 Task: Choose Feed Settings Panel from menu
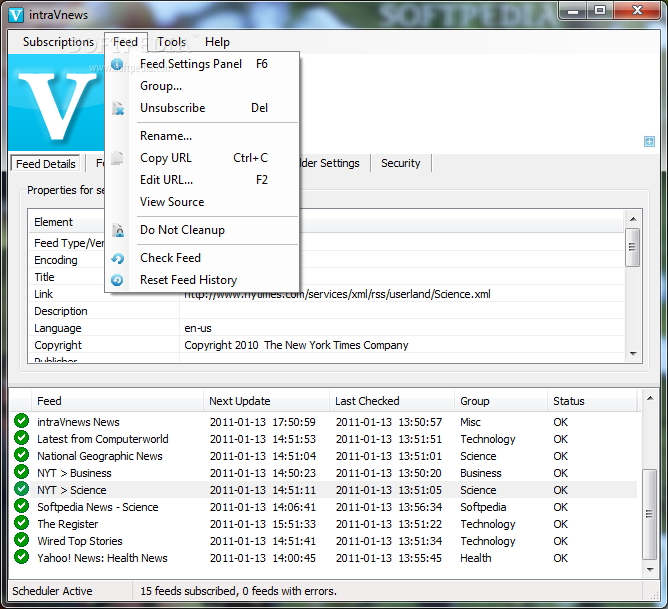point(202,64)
